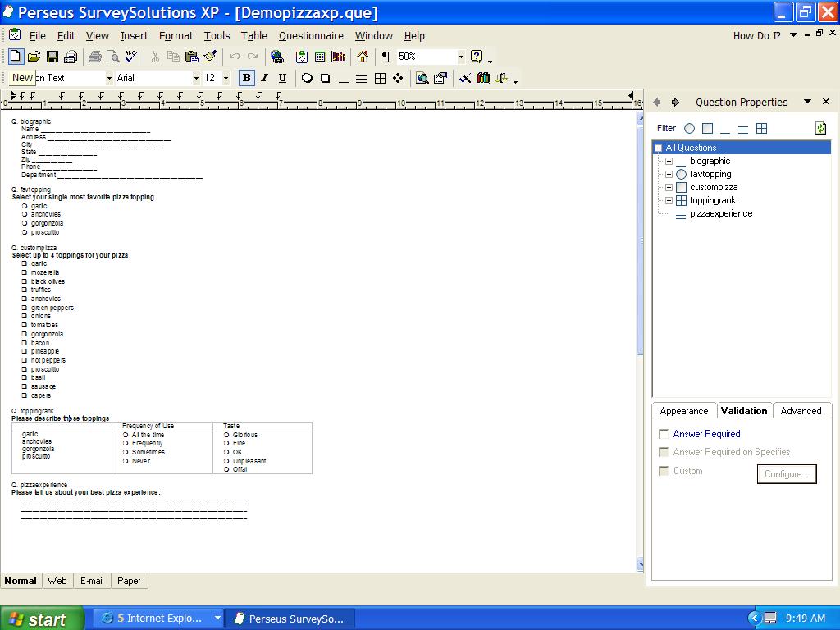Click the Print icon in the toolbar
The image size is (840, 630).
(95, 57)
